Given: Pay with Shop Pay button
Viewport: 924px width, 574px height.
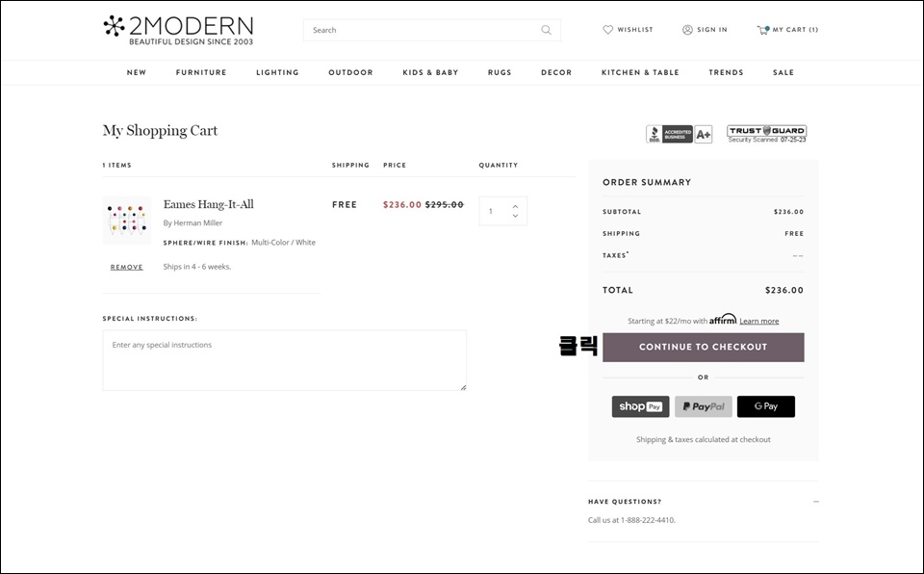Looking at the screenshot, I should click(x=641, y=406).
